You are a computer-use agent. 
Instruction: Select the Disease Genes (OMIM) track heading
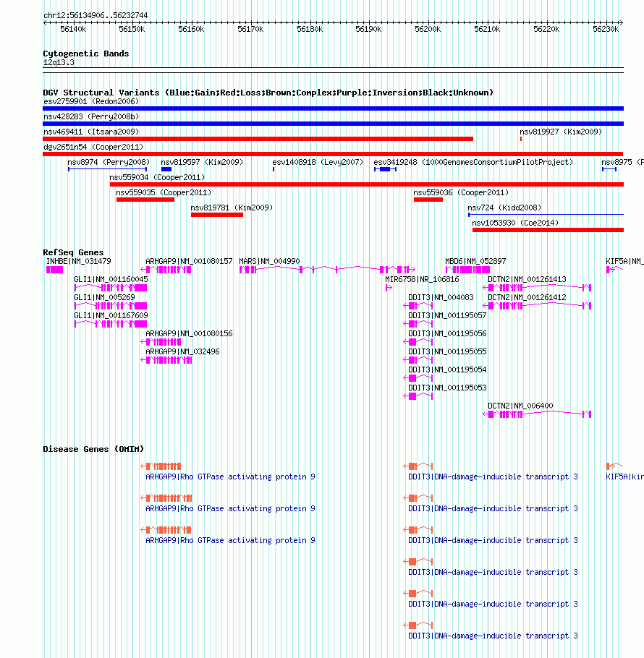point(93,450)
